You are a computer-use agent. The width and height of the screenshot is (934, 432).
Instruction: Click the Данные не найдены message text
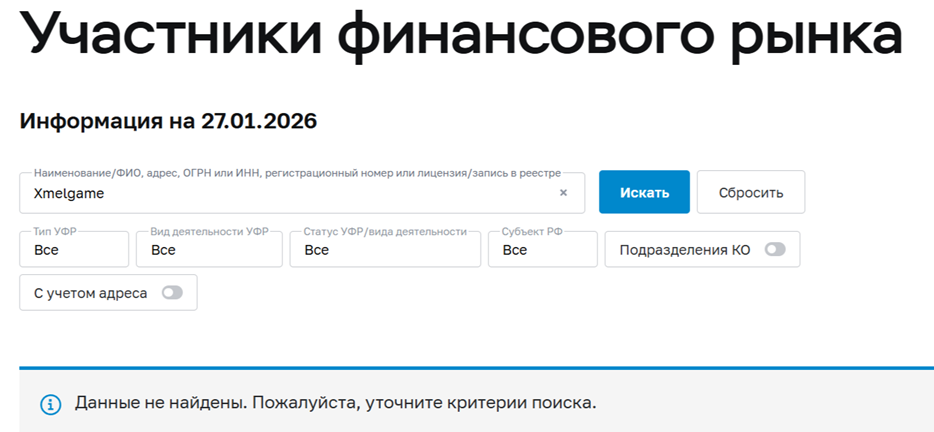(335, 403)
